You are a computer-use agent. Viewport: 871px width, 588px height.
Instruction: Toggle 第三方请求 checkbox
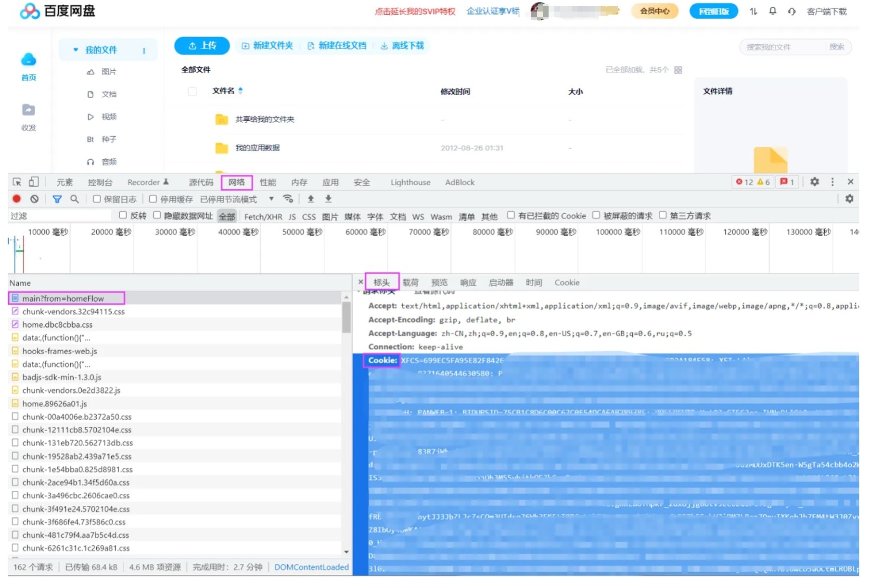coord(663,215)
